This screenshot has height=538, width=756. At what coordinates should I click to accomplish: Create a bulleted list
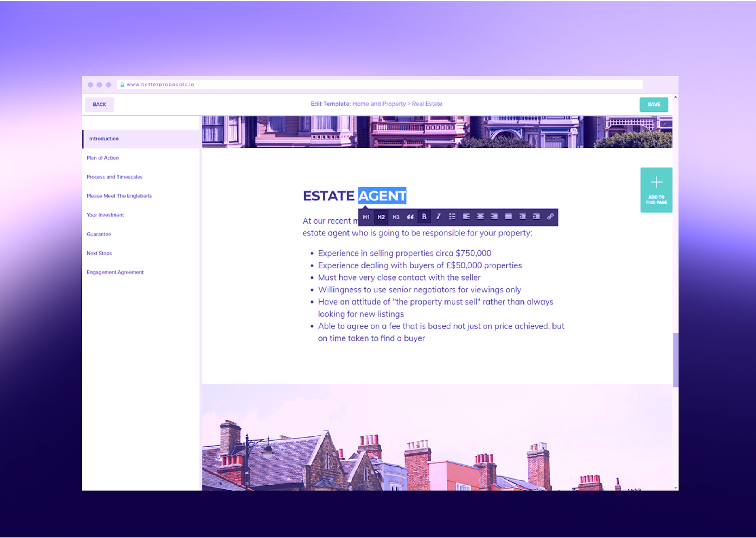pyautogui.click(x=452, y=217)
